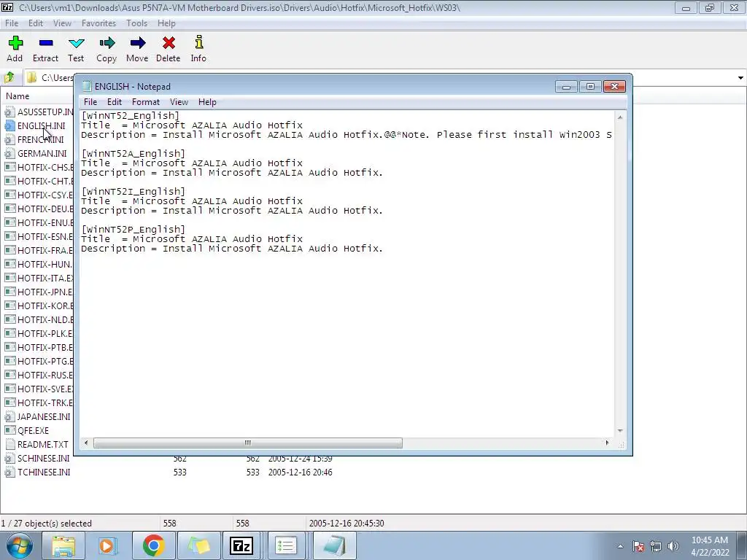747x560 pixels.
Task: Show hidden system tray icons
Action: (620, 546)
